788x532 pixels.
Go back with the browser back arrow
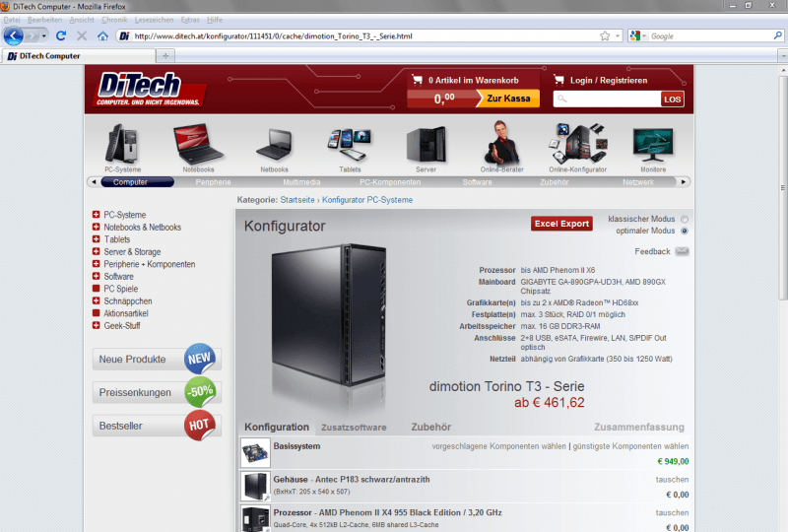tap(14, 36)
